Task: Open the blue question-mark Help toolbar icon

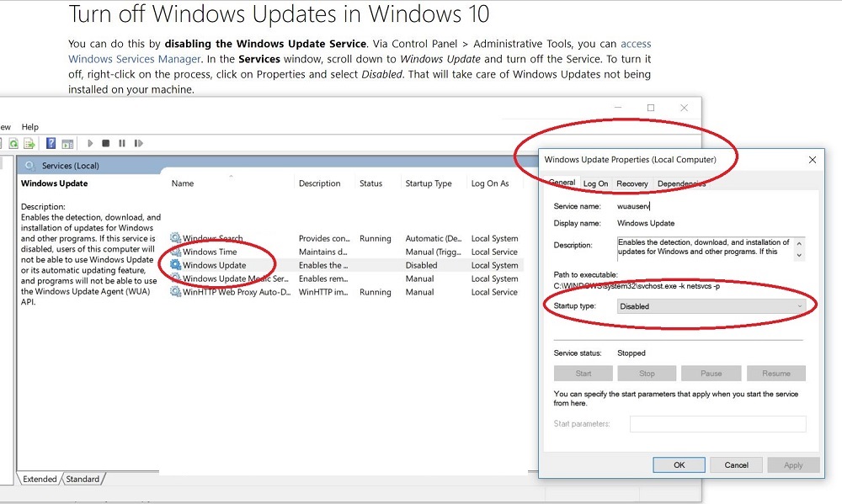Action: pyautogui.click(x=51, y=143)
